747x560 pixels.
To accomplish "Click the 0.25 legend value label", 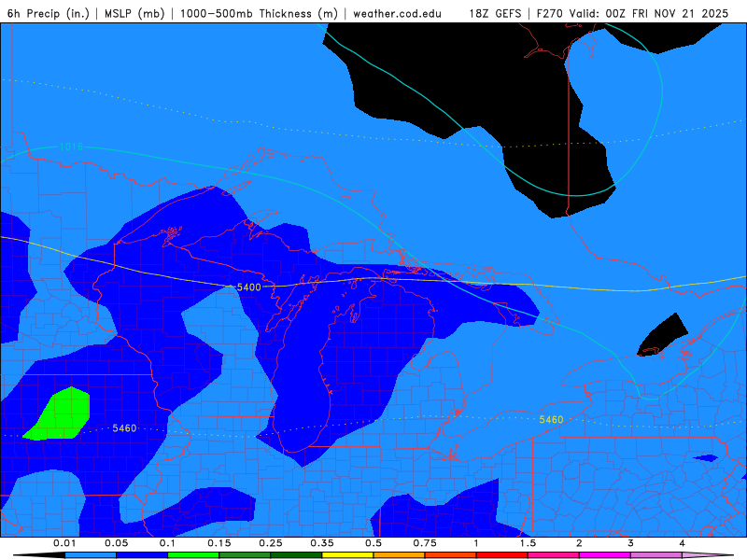I will point(271,543).
